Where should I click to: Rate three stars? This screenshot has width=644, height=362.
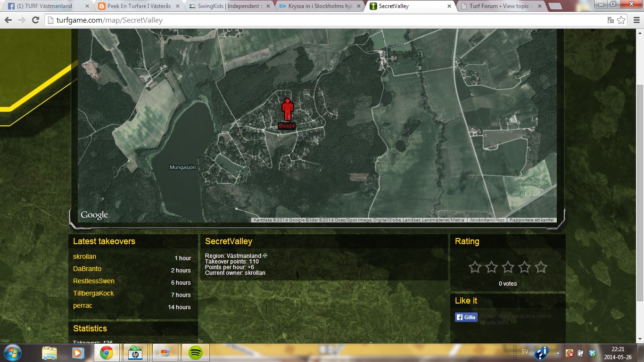pyautogui.click(x=508, y=267)
